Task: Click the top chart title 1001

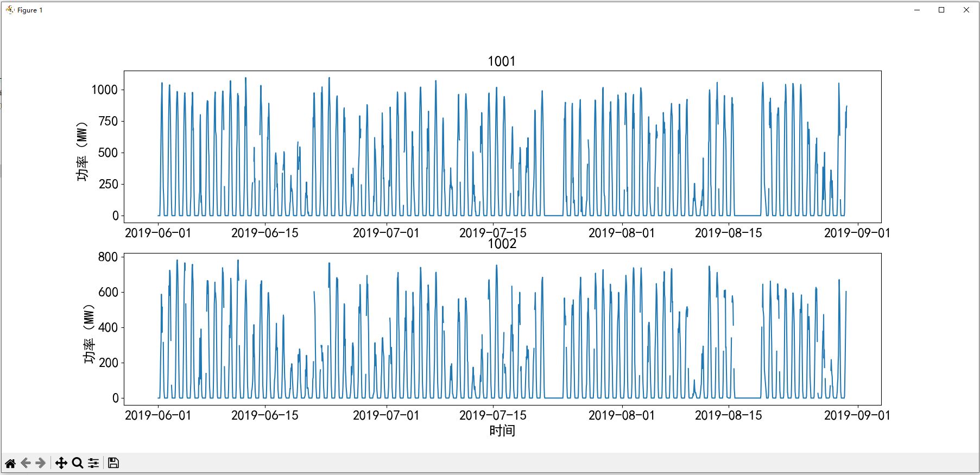Action: (x=502, y=61)
